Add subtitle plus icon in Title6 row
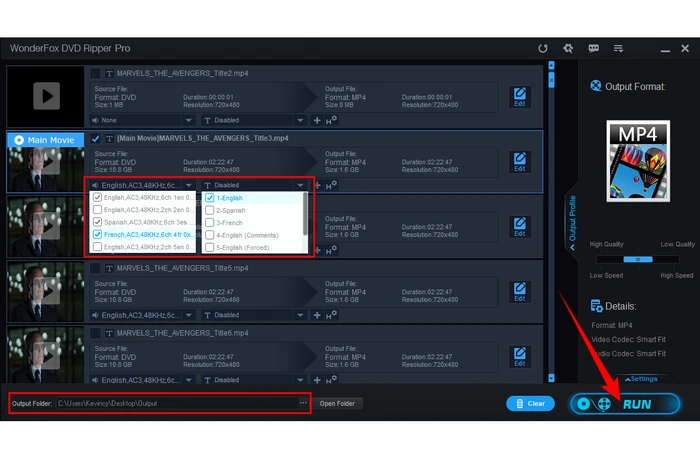The width and height of the screenshot is (700, 455). [x=317, y=380]
